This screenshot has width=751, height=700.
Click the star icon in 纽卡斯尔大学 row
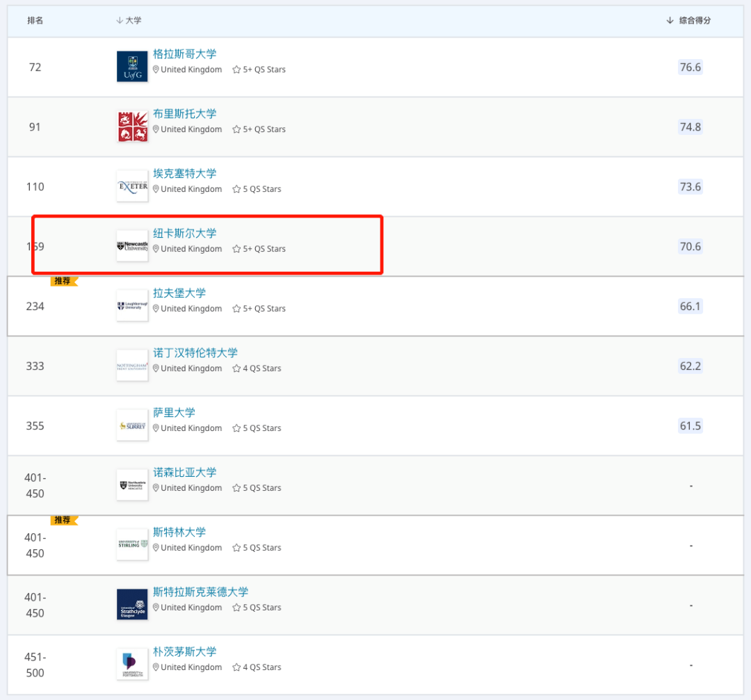tap(236, 249)
